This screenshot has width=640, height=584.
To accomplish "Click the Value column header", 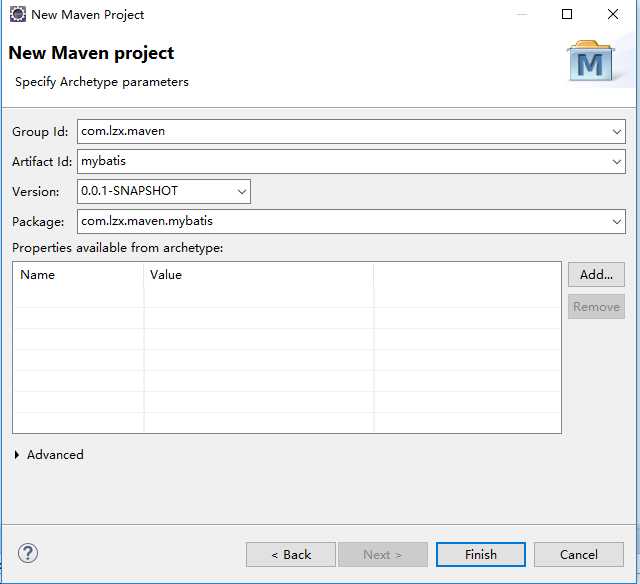I will [x=258, y=275].
